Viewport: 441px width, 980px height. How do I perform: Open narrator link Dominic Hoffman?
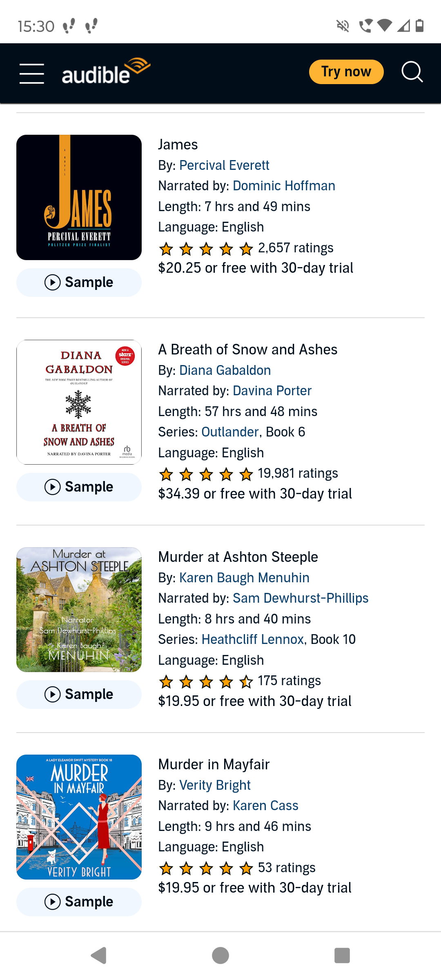[x=284, y=186]
